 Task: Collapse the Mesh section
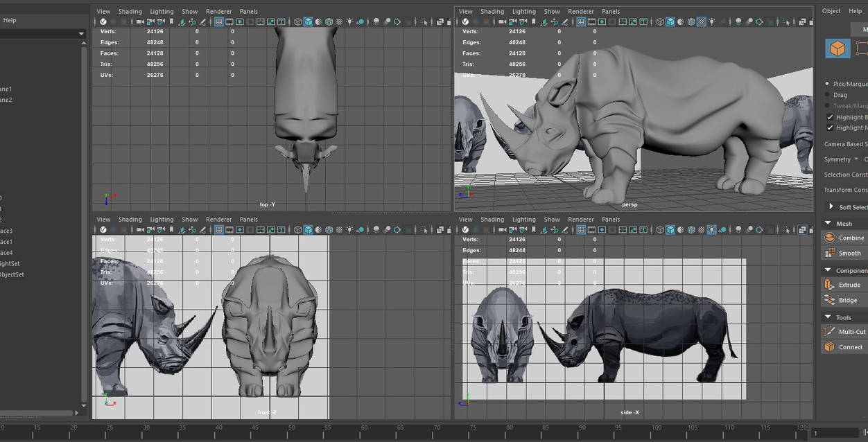point(828,223)
